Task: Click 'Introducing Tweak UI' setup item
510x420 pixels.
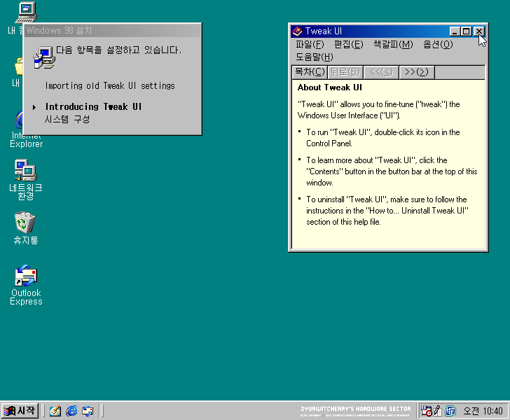Action: (x=93, y=107)
